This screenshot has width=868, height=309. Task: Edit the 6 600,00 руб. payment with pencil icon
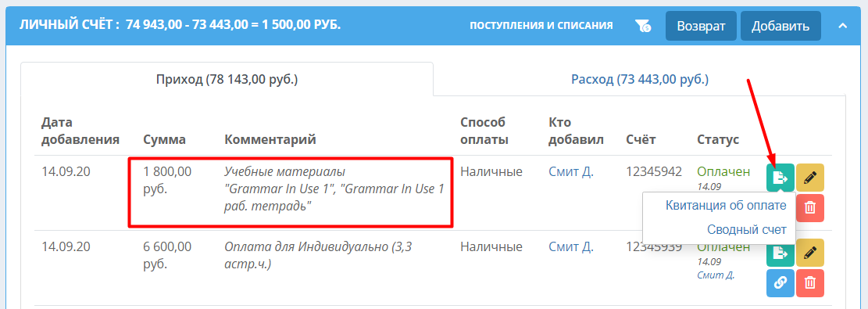[x=810, y=253]
